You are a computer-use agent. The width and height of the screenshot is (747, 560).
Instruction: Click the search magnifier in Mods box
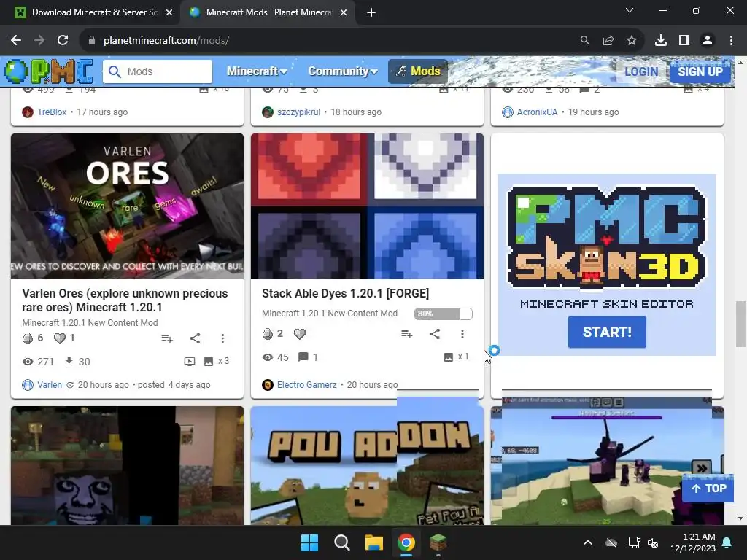[x=115, y=71]
